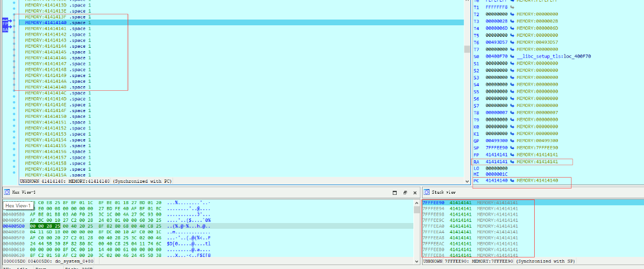This screenshot has height=269, width=644.
Task: Toggle breakpoint dot at MEMORY:4141414C
Action: [x=14, y=93]
